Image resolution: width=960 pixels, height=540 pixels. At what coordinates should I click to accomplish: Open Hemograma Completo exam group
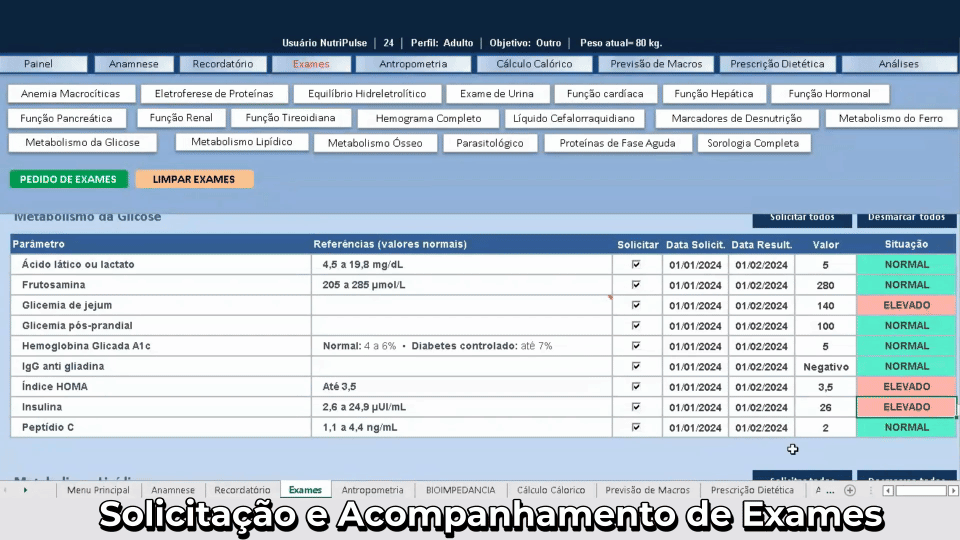tap(428, 118)
